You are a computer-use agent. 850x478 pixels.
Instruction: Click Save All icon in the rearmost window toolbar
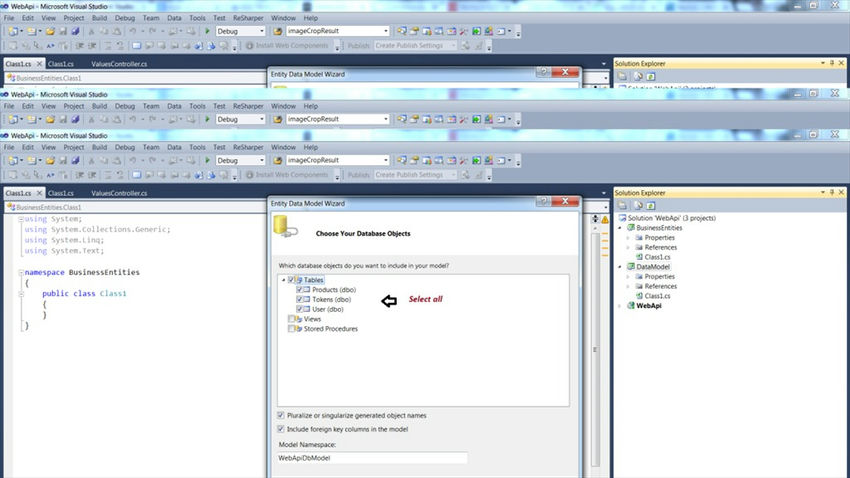click(x=75, y=31)
